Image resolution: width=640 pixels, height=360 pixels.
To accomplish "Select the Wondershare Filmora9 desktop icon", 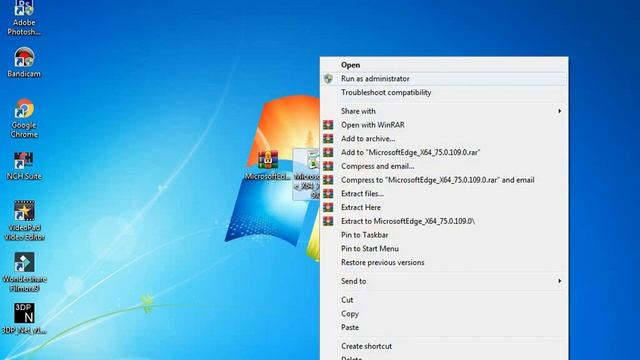I will tap(24, 272).
